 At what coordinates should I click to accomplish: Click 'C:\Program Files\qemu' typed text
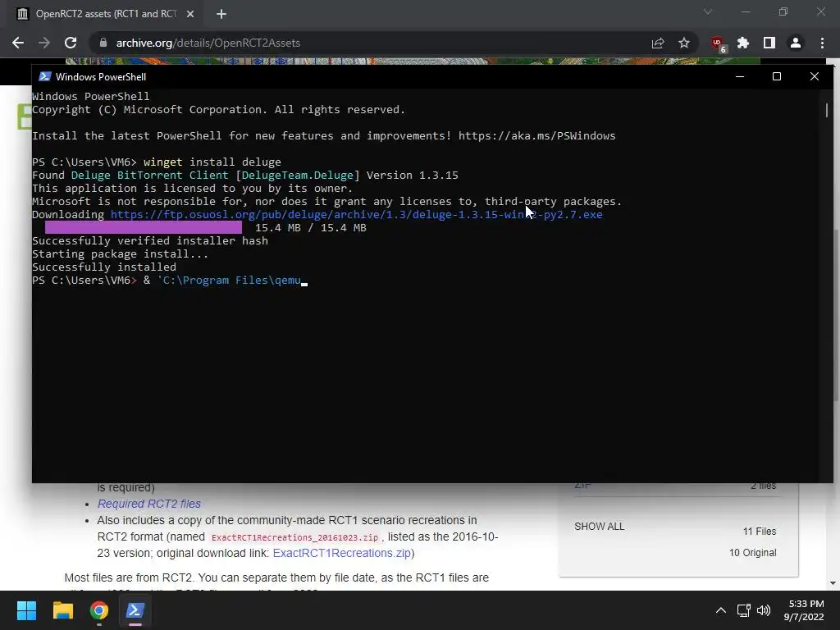point(230,281)
